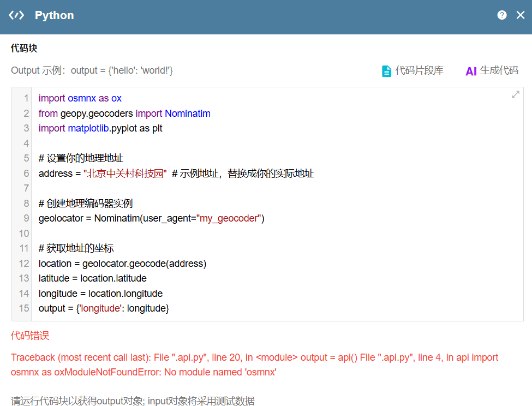This screenshot has height=406, width=532.
Task: Click the geolocator = Nominatim line
Action: click(151, 218)
